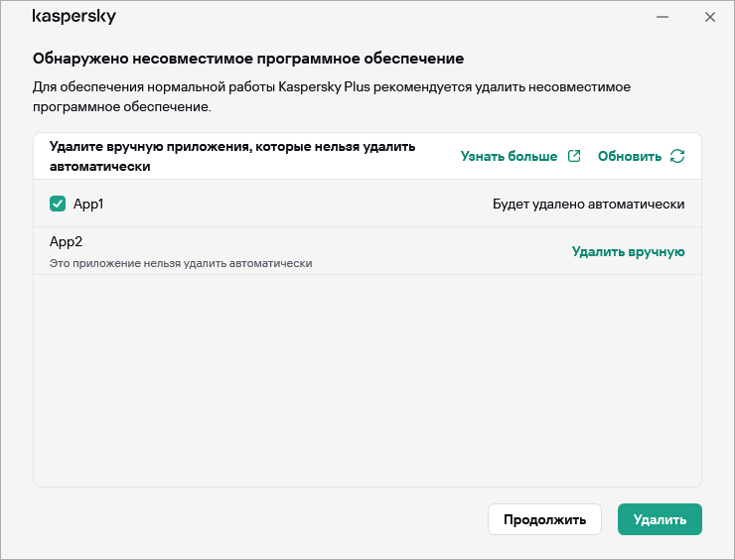
Task: Click the list header about manual app removal
Action: click(232, 156)
